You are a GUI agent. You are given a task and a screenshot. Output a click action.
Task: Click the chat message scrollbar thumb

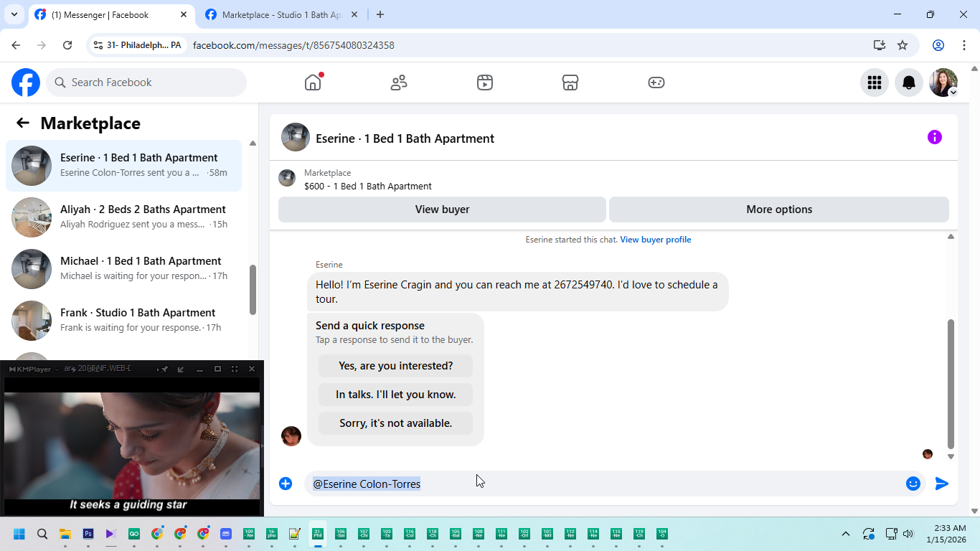(951, 384)
